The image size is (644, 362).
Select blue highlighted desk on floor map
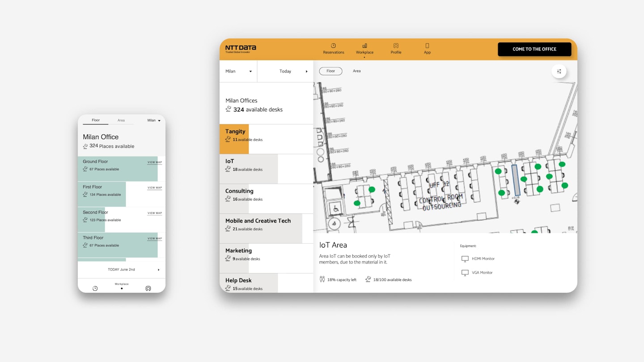tap(516, 181)
